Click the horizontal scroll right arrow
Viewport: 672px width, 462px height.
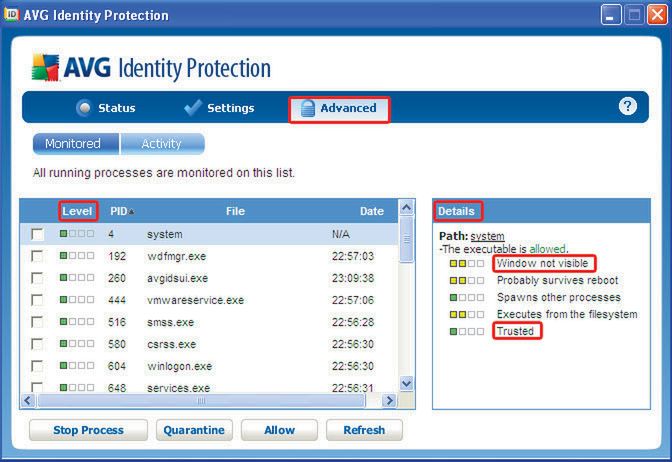389,401
